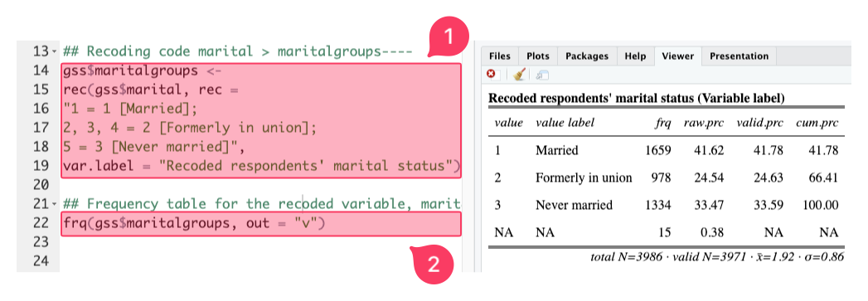Click valid percentage 24.63
This screenshot has width=868, height=301.
pos(769,177)
